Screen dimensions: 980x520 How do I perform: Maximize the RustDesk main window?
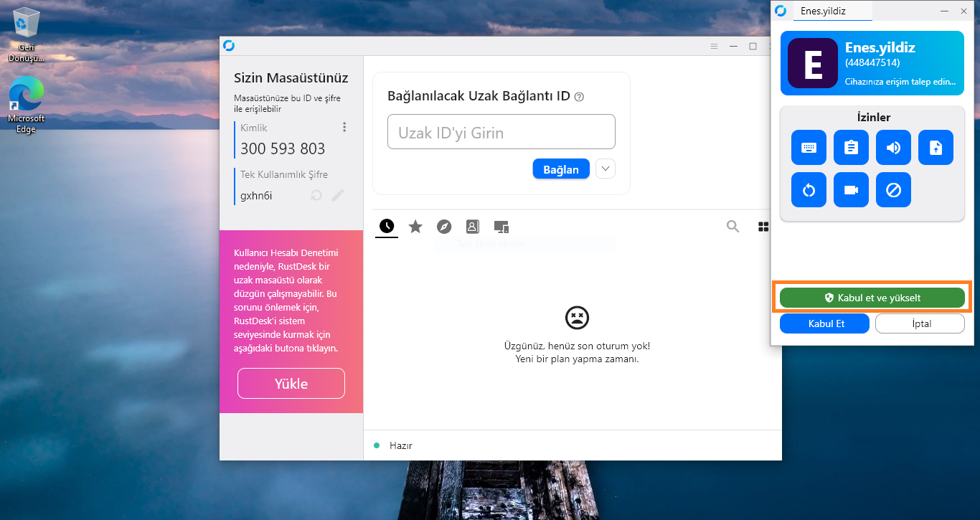tap(753, 46)
